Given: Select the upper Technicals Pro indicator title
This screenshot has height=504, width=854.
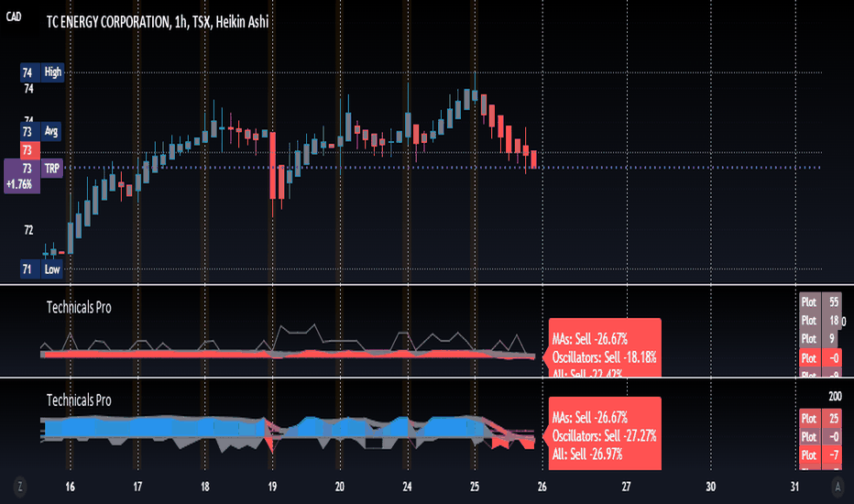Looking at the screenshot, I should coord(79,307).
